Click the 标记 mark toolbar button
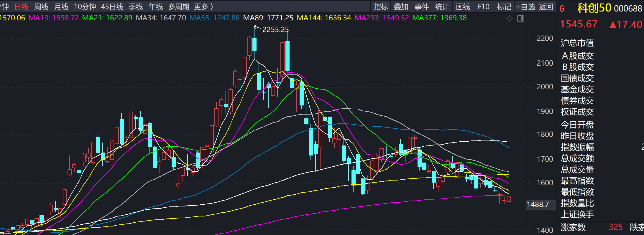 [504, 6]
